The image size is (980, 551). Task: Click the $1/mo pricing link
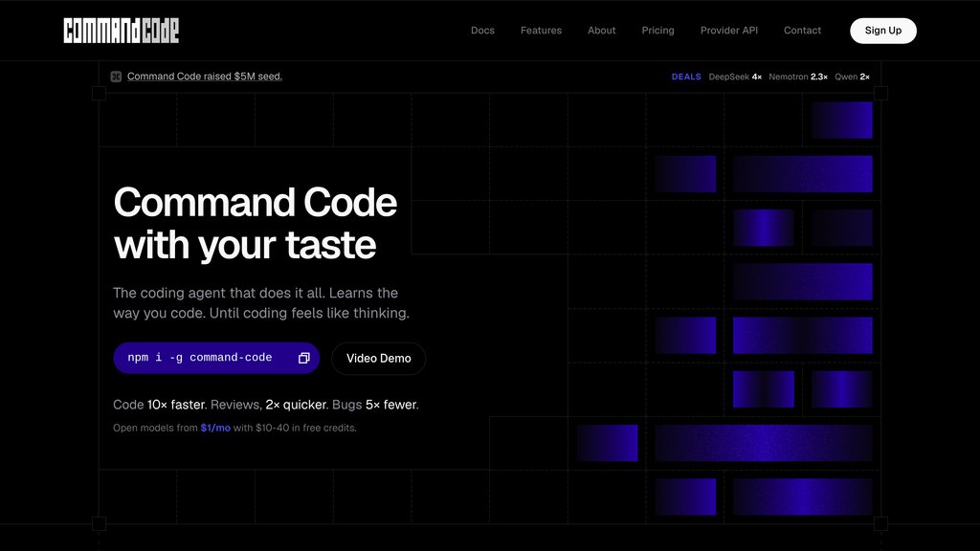click(x=215, y=428)
